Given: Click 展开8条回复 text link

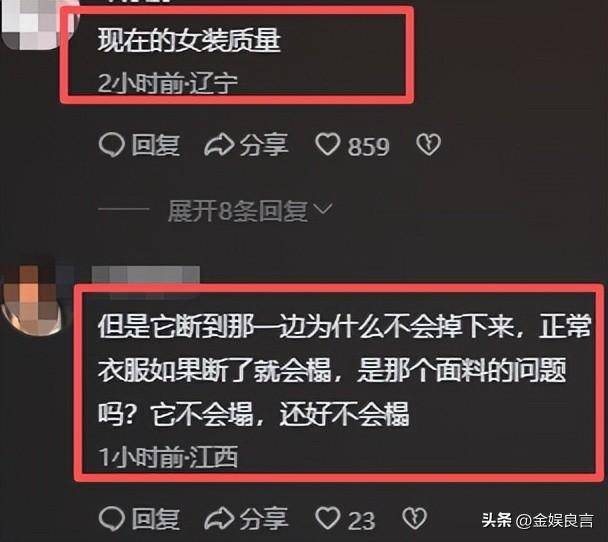Looking at the screenshot, I should [x=238, y=211].
